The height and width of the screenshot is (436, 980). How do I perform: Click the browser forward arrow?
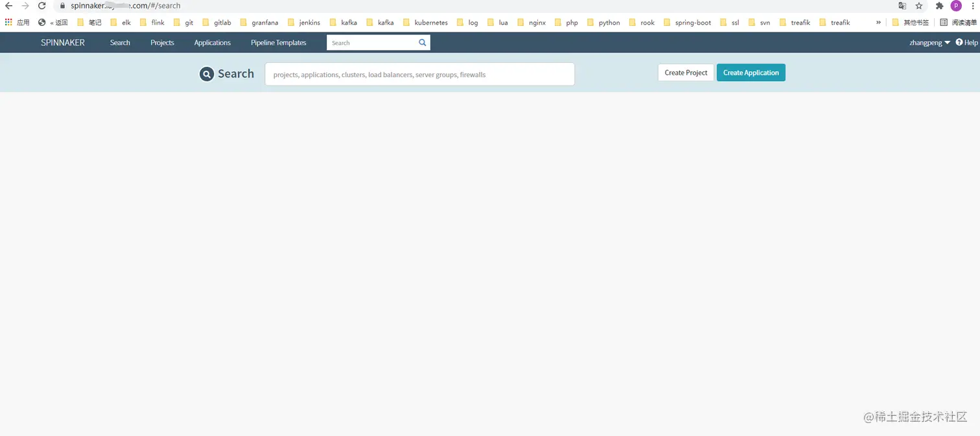[x=25, y=6]
